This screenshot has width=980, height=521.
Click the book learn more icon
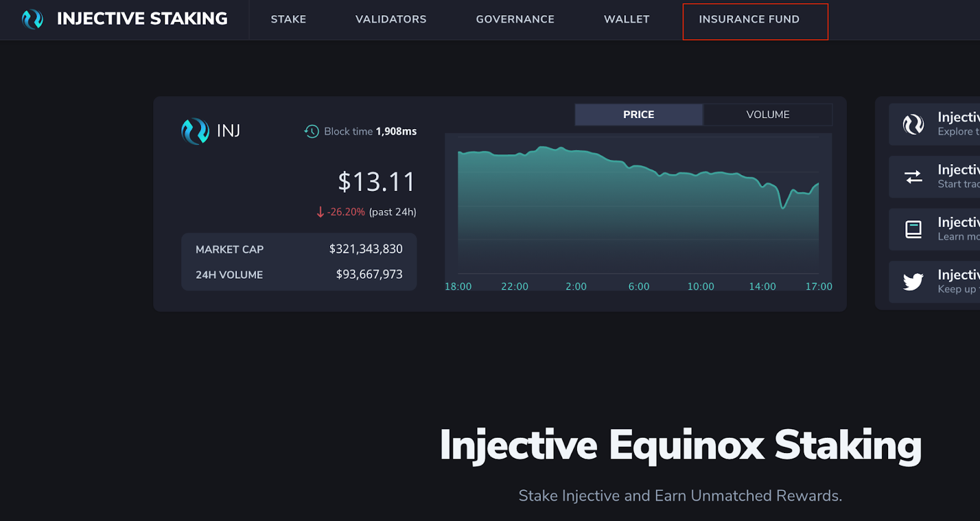click(913, 230)
